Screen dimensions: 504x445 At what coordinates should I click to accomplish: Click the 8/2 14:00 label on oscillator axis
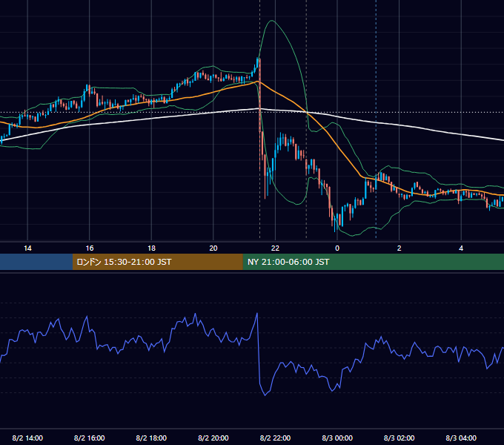click(27, 438)
